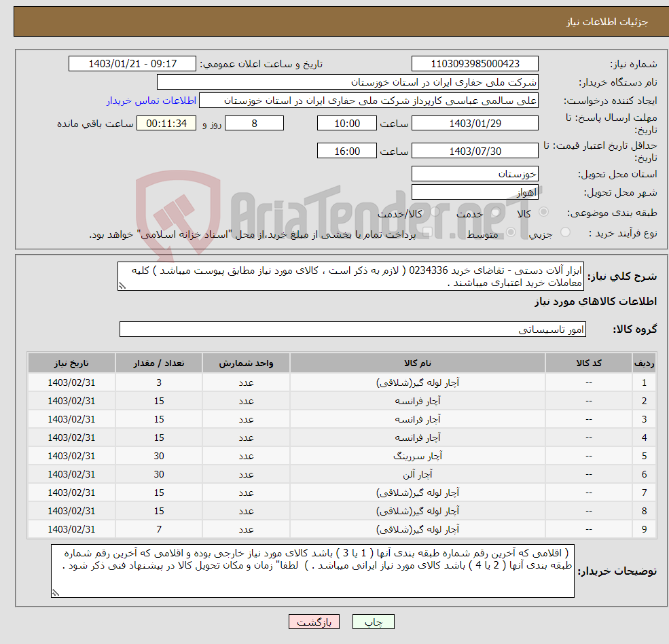Screen dimensions: 669x644
Task: Click the response deadline date 1403/01/29
Action: pos(475,124)
